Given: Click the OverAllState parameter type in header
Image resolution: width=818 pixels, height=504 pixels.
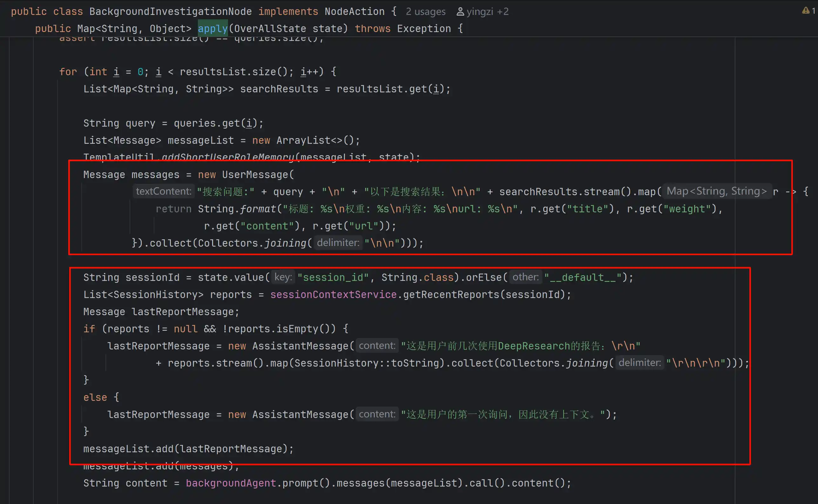Looking at the screenshot, I should 270,29.
